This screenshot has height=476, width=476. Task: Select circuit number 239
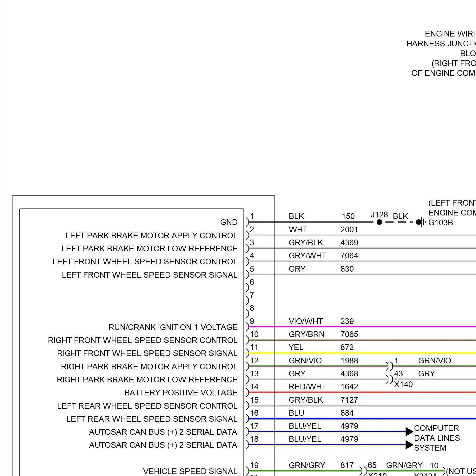point(347,321)
